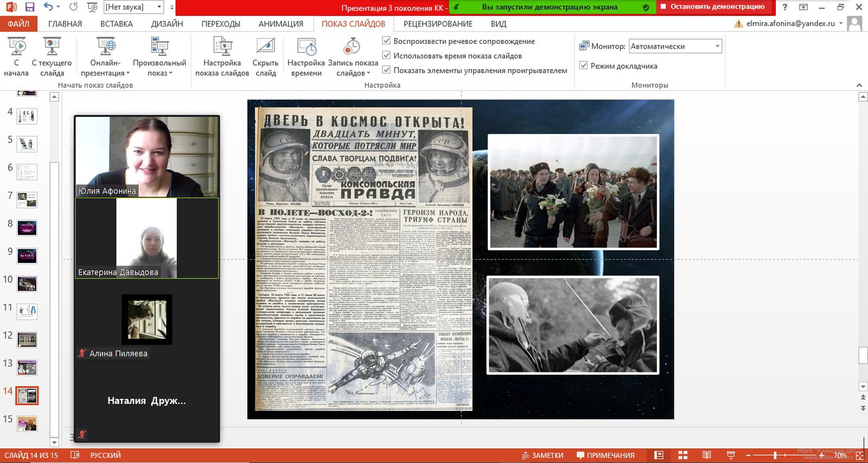Switch to РЕЦЕНЗИРОВАНИЕ tab
Screen dimensions: 868x463
[438, 24]
